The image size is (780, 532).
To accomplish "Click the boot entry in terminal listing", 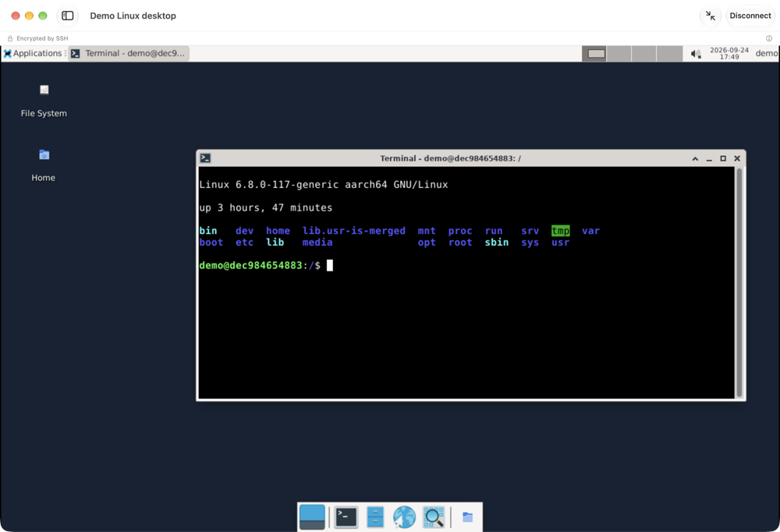I will pos(211,243).
